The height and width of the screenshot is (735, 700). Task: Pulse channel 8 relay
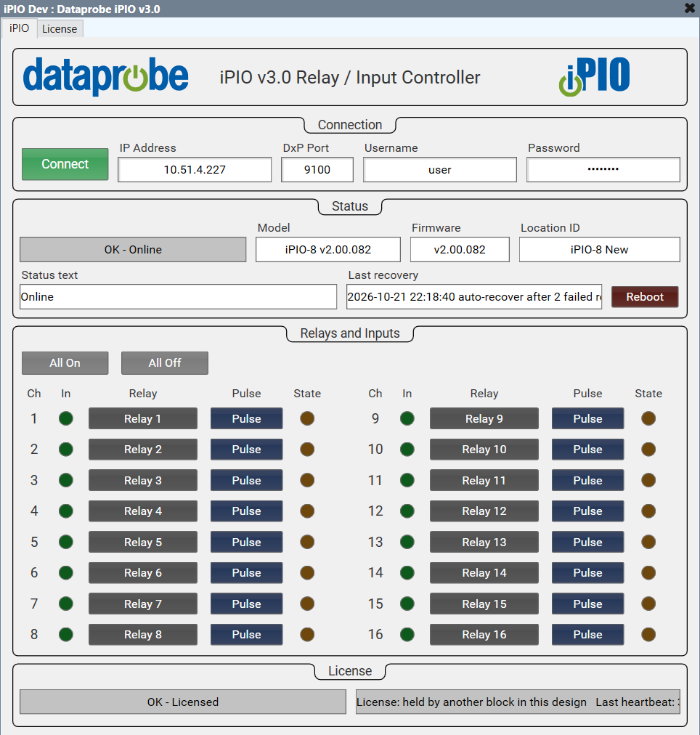(246, 634)
